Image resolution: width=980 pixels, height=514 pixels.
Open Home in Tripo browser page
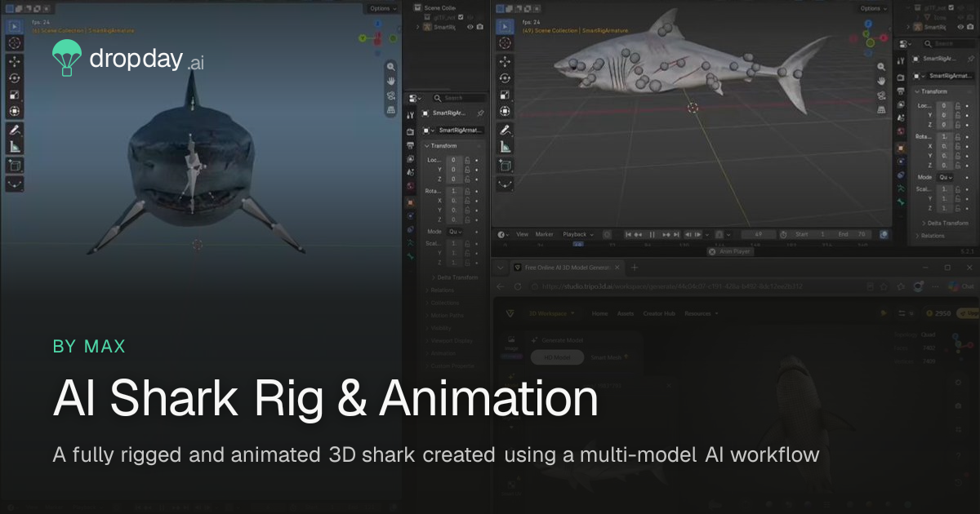[599, 313]
